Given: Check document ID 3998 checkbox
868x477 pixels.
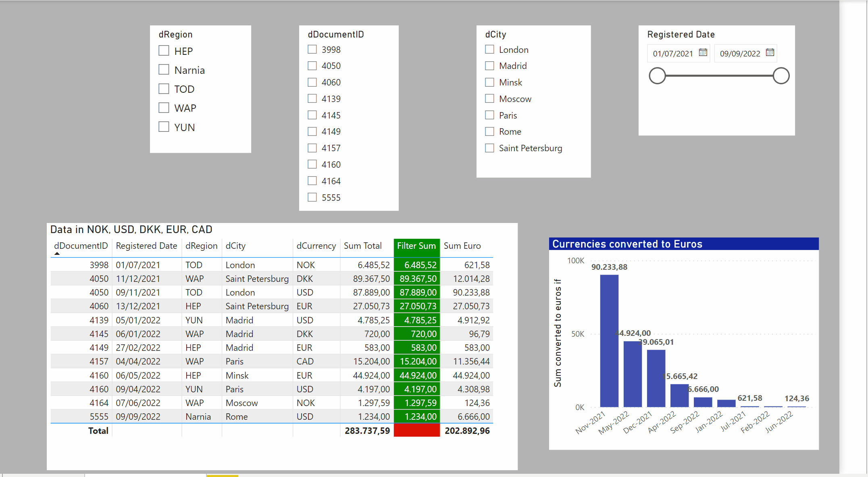Looking at the screenshot, I should coord(312,50).
